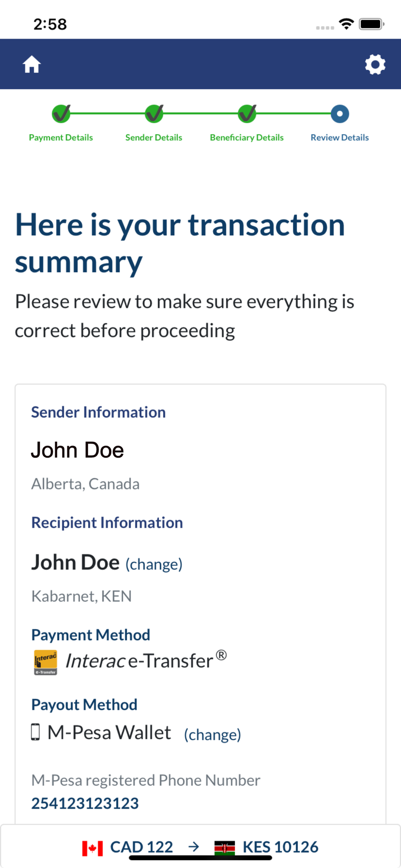Change the M-Pesa Wallet payout method
Viewport: 401px width, 868px height.
[x=213, y=734]
